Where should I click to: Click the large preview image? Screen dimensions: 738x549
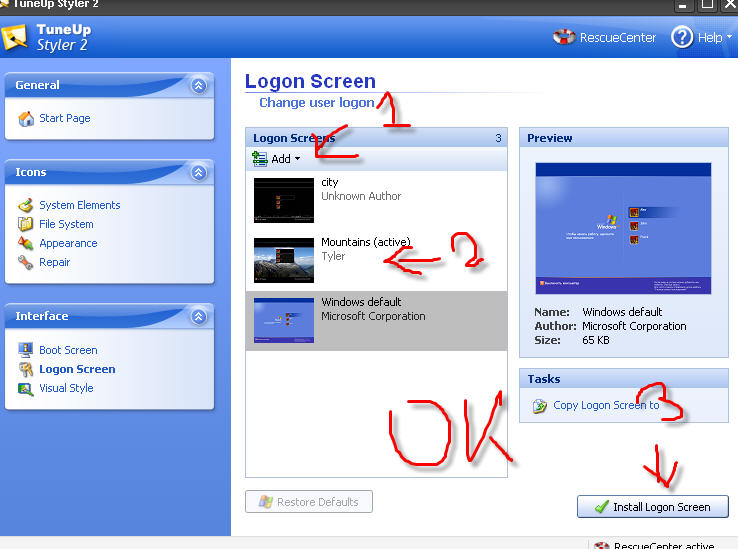click(x=623, y=228)
